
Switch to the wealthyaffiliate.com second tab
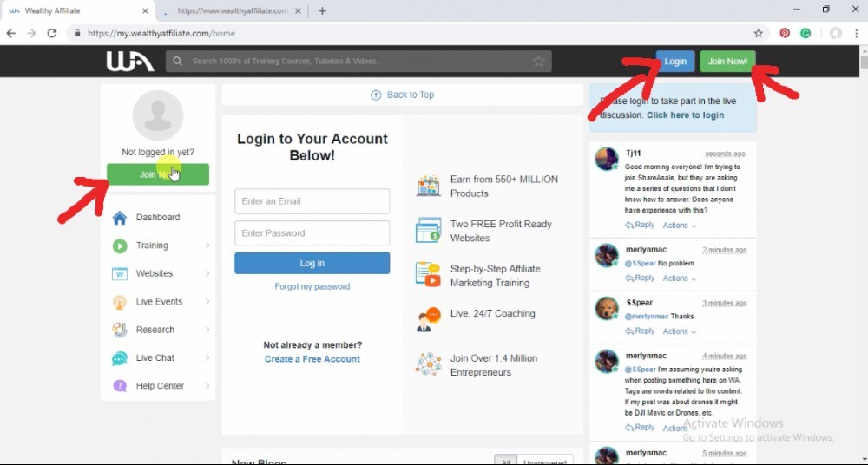coord(233,11)
